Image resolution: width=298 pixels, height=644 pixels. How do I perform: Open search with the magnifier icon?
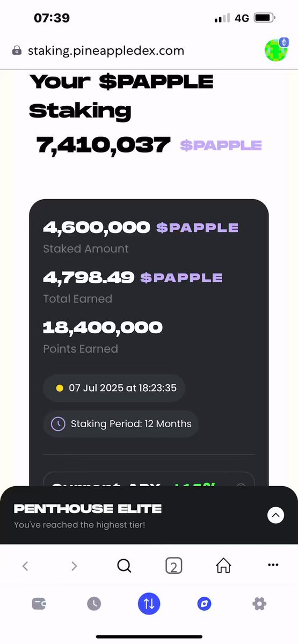(124, 566)
